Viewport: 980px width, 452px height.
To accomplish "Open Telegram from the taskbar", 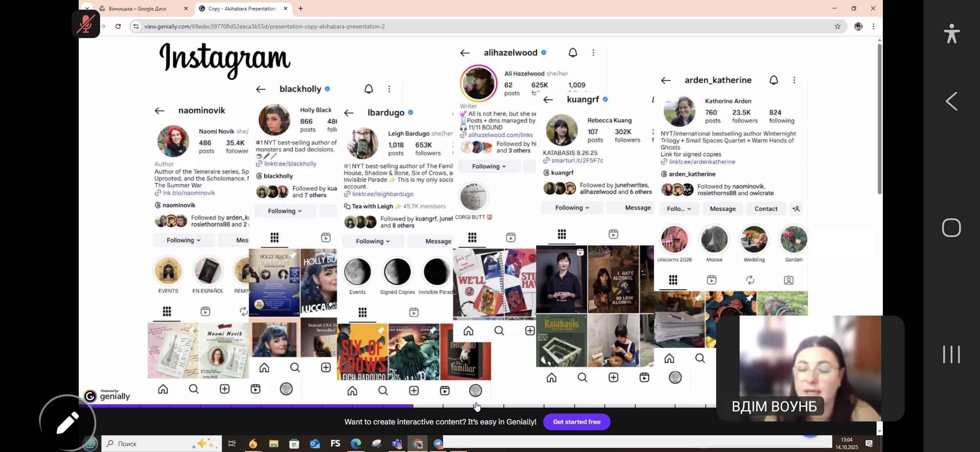I will [438, 444].
